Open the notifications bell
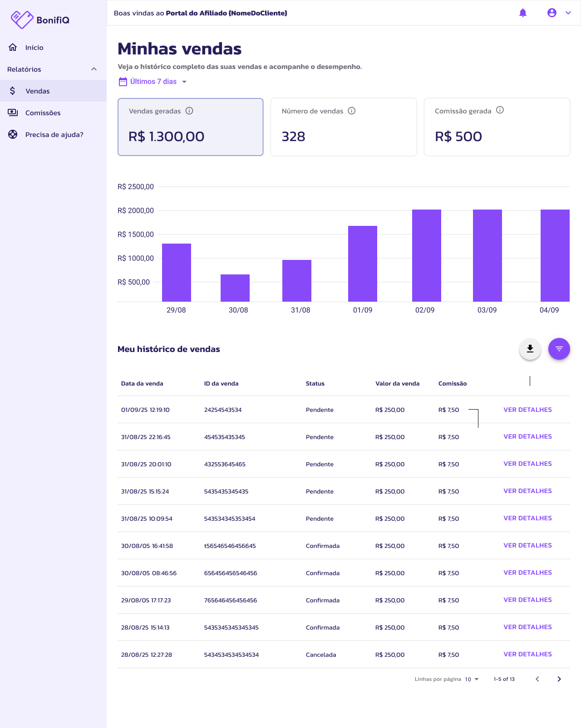Image resolution: width=581 pixels, height=728 pixels. pyautogui.click(x=523, y=13)
